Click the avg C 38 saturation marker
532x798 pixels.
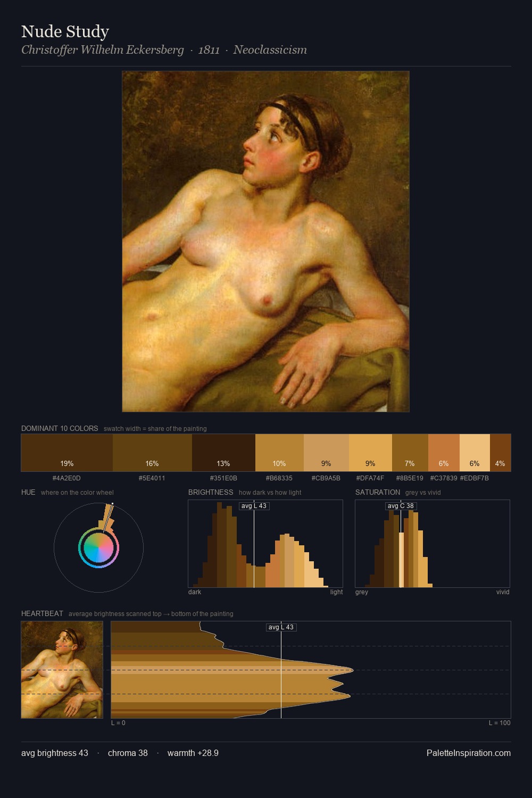401,506
